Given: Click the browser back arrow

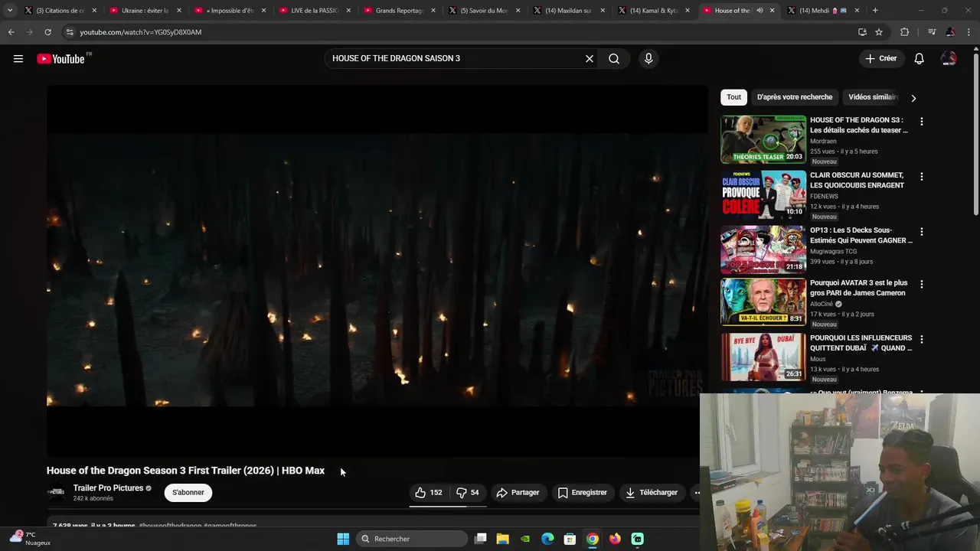Looking at the screenshot, I should pos(11,32).
